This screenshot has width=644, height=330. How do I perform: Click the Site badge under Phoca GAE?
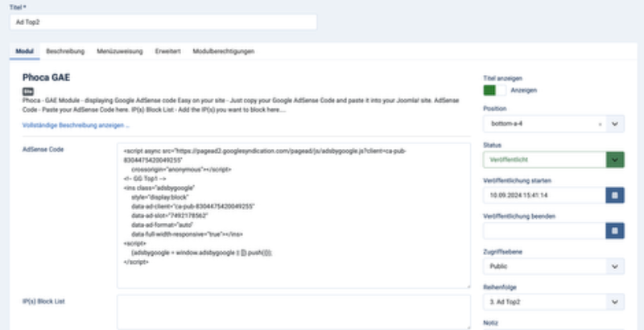point(28,92)
